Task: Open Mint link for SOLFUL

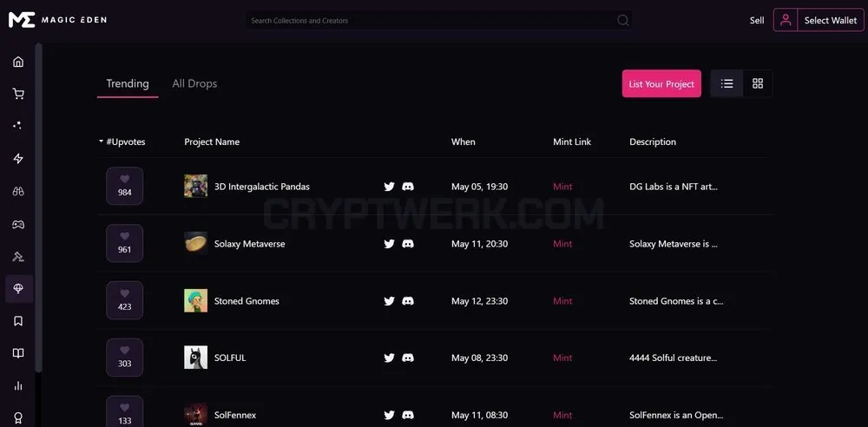Action: tap(562, 358)
